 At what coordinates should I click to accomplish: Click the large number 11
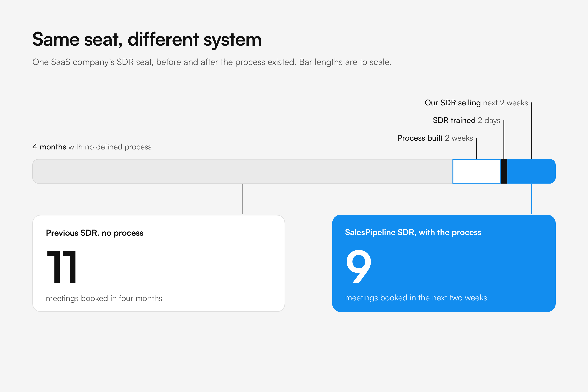62,267
